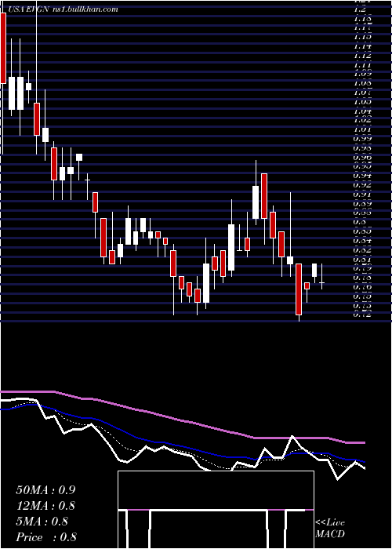Viewport: 392px width, 549px height.
Task: Click the 0.82 price axis label
Action: [x=362, y=250]
